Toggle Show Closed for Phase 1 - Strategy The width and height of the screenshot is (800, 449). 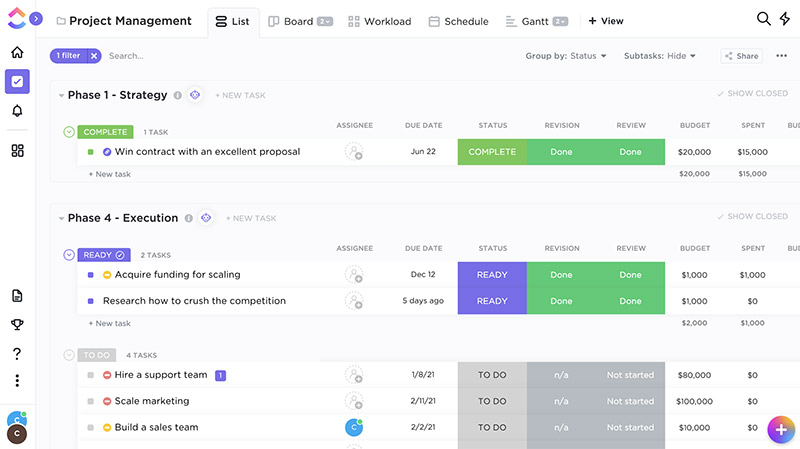pos(752,94)
